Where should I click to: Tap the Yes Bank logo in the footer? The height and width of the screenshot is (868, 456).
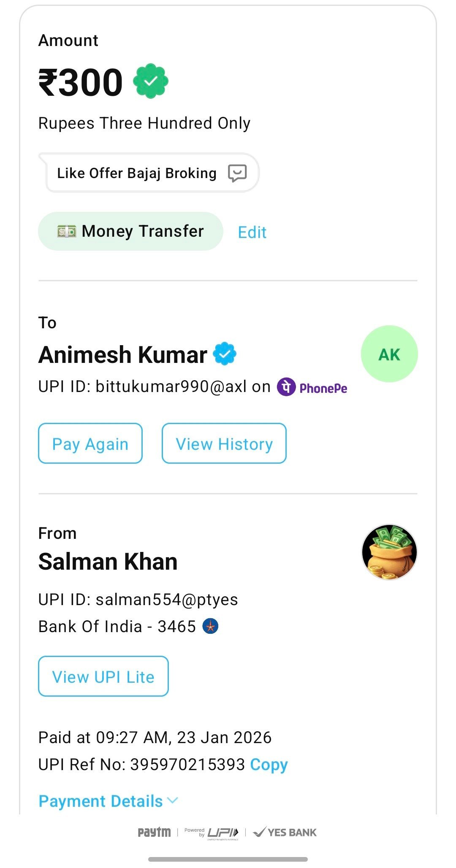(285, 832)
